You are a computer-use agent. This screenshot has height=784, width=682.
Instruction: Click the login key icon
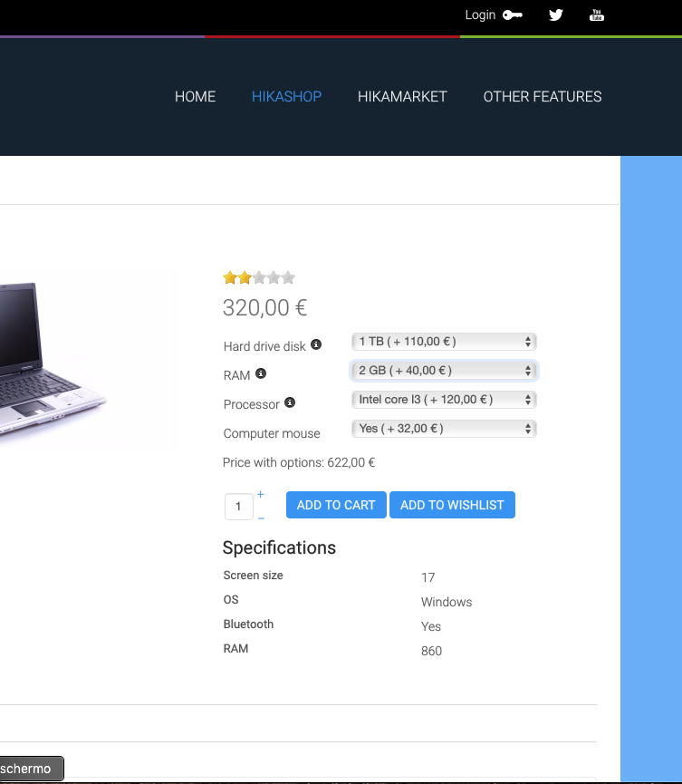513,15
